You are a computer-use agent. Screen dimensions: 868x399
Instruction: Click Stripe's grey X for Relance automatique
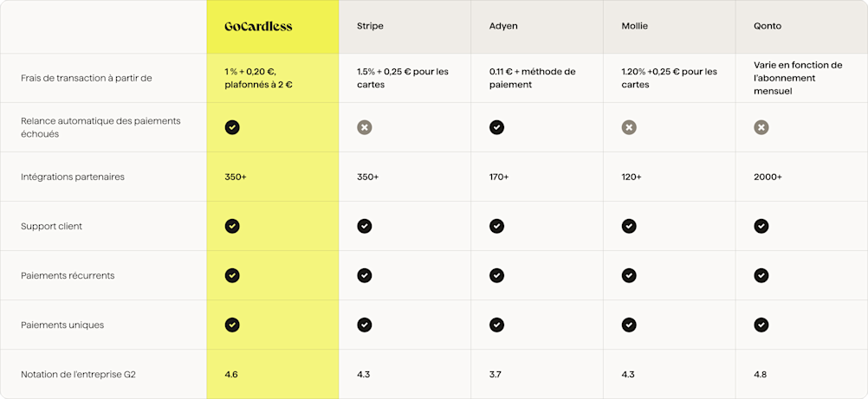pyautogui.click(x=365, y=127)
